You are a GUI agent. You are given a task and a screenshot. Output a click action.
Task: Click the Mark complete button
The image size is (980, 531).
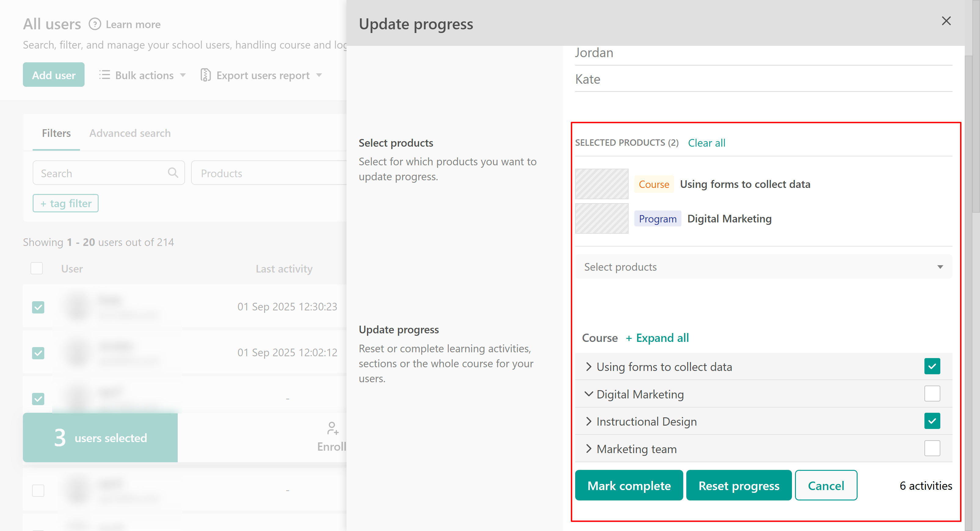(629, 485)
